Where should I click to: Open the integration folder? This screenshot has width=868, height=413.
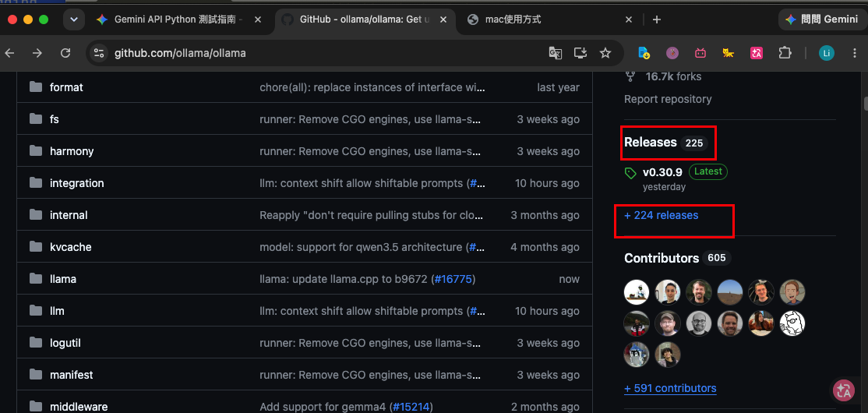77,183
